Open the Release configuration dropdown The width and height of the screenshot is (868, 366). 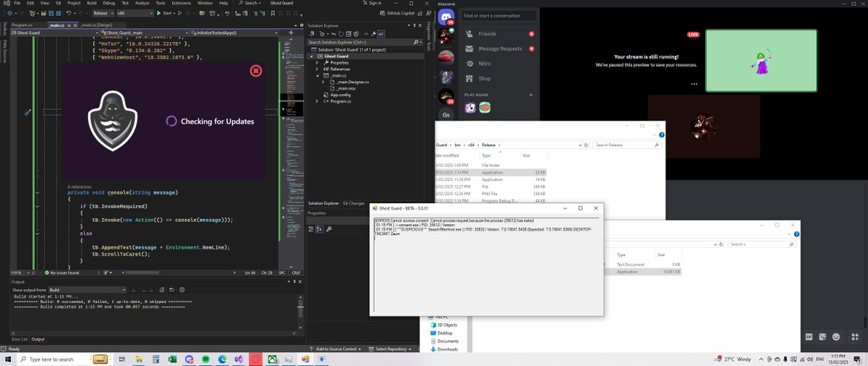click(x=103, y=13)
